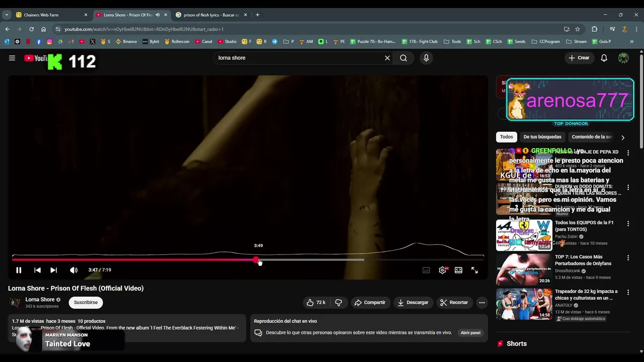Open the Crear menu
Viewport: 644px width, 362px height.
coord(579,58)
